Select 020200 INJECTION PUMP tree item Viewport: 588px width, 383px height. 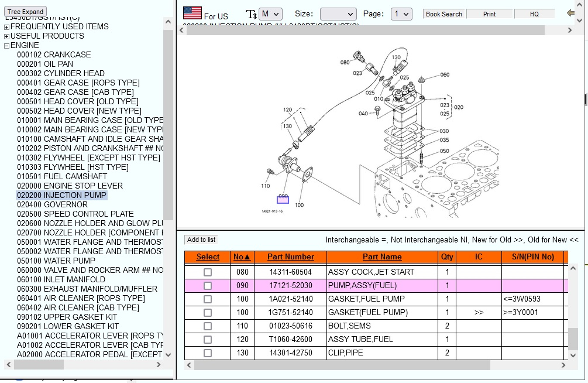pyautogui.click(x=61, y=196)
